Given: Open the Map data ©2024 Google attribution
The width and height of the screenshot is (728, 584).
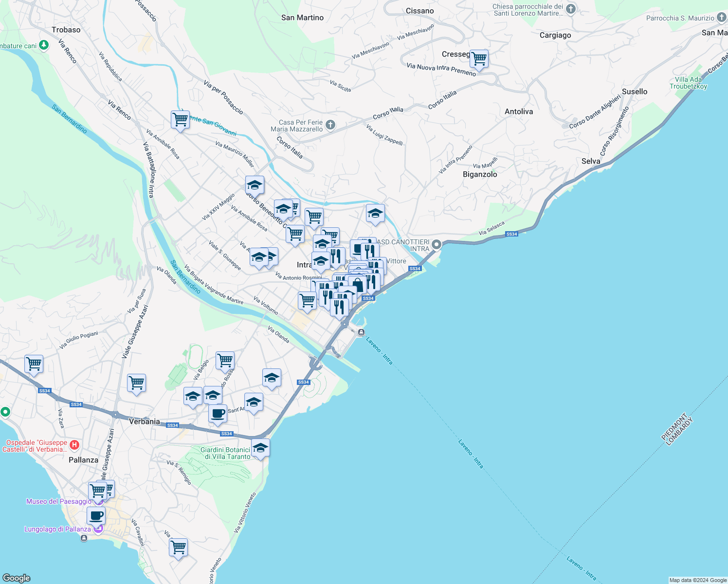Looking at the screenshot, I should click(698, 580).
